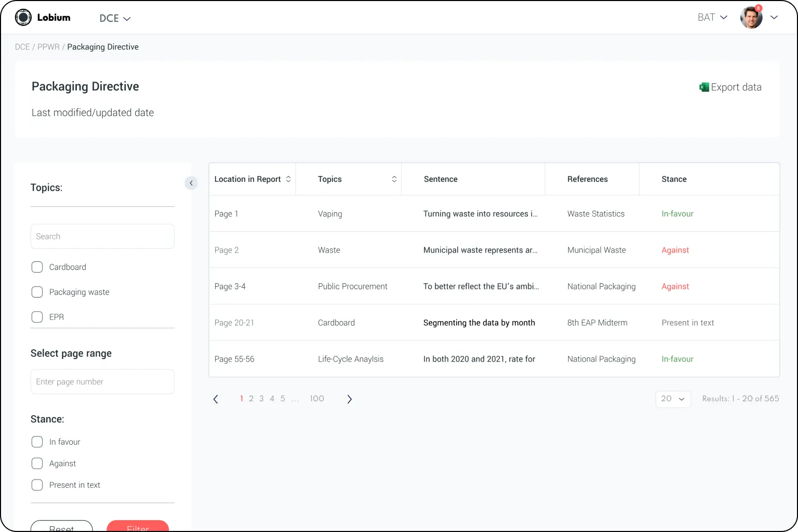
Task: Jump to page 3 in pagination
Action: click(261, 399)
